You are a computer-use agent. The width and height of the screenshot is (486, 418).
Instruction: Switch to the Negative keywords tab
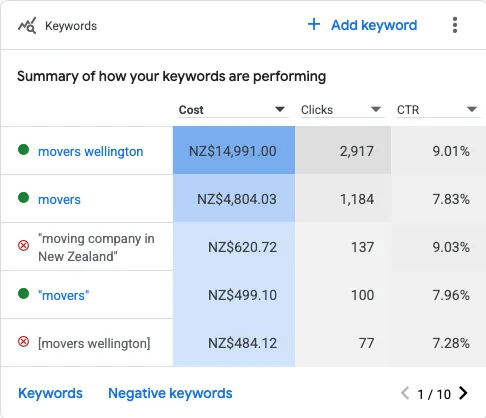point(170,393)
